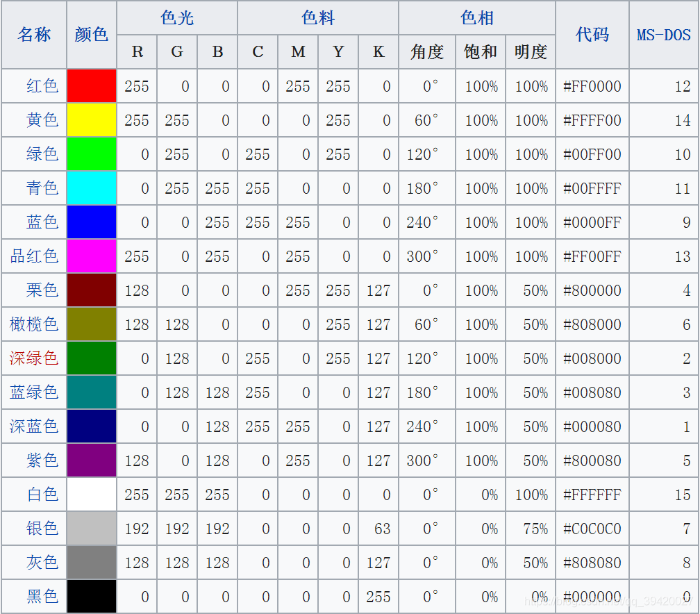700x614 pixels.
Task: Select the #FF0000 code cell
Action: click(x=592, y=86)
